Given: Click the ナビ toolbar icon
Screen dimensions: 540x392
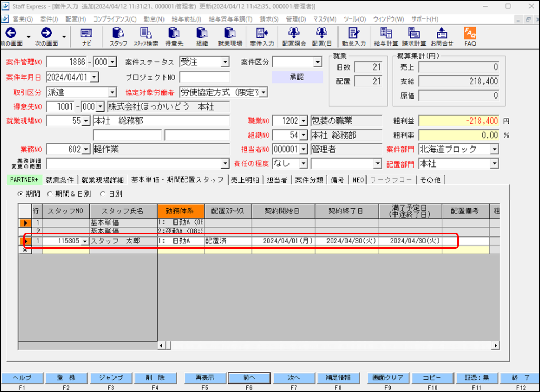Looking at the screenshot, I should click(86, 36).
